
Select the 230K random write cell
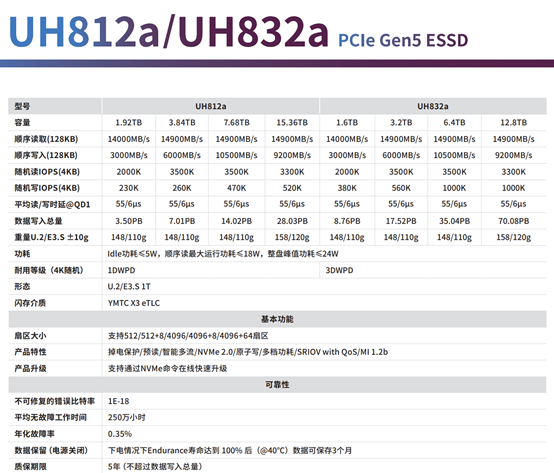click(129, 188)
